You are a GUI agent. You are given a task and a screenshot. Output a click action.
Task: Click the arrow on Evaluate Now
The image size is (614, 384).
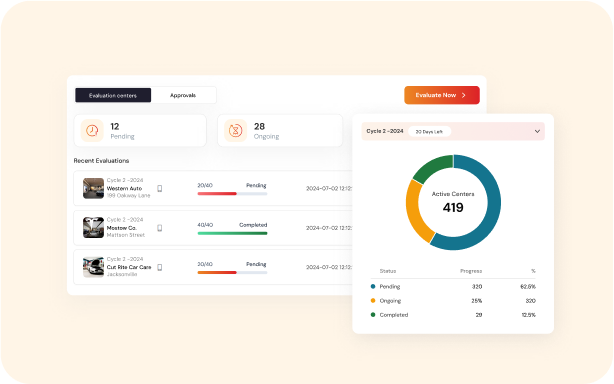tap(464, 95)
